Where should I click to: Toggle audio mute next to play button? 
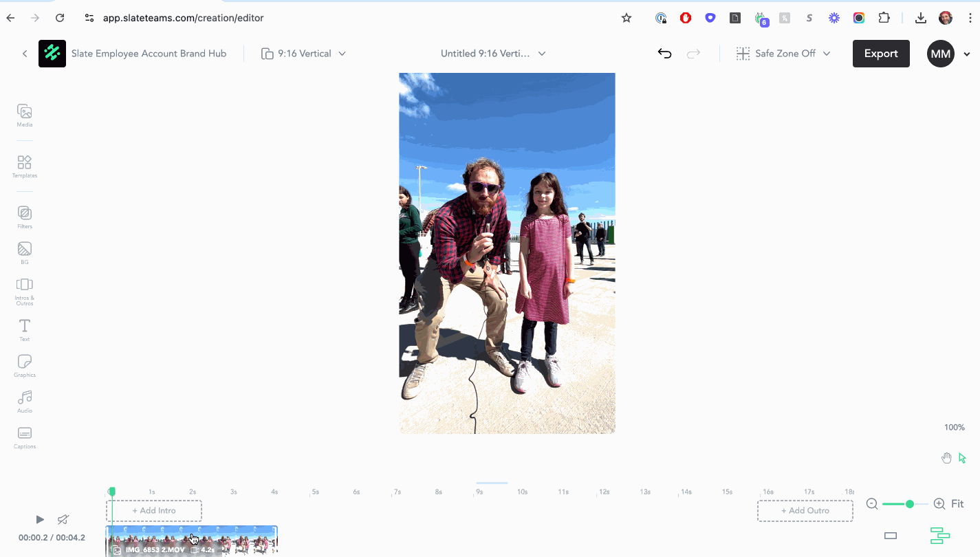[x=63, y=519]
